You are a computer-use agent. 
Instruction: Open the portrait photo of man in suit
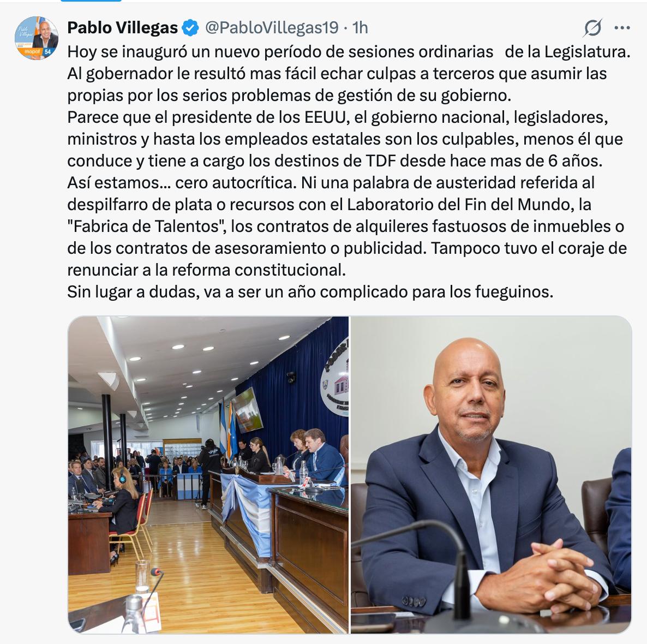[x=491, y=475]
